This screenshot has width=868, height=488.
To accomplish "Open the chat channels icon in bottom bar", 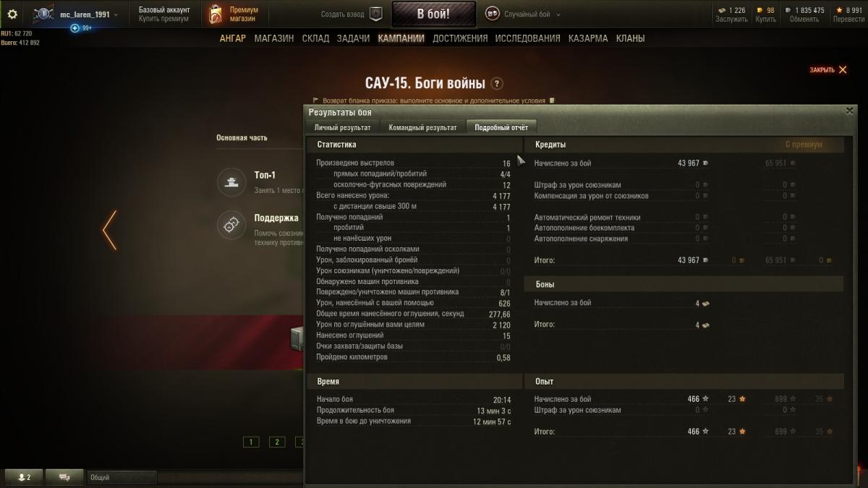I will click(x=65, y=477).
